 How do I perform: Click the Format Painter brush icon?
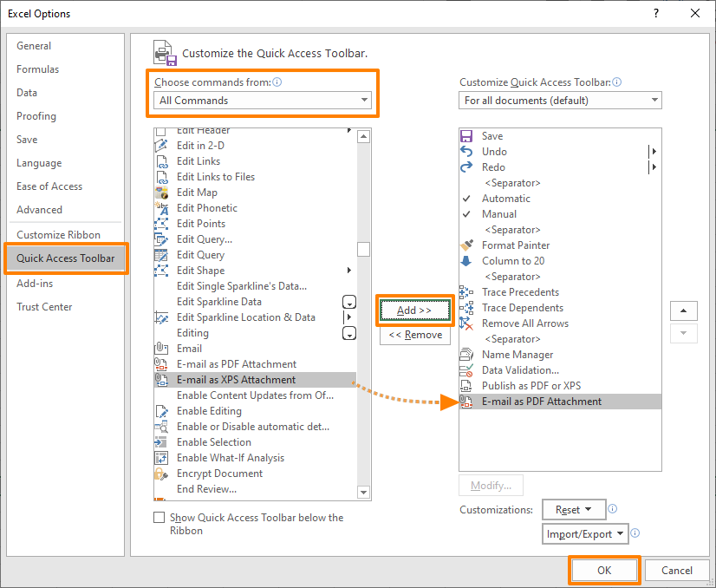[466, 245]
